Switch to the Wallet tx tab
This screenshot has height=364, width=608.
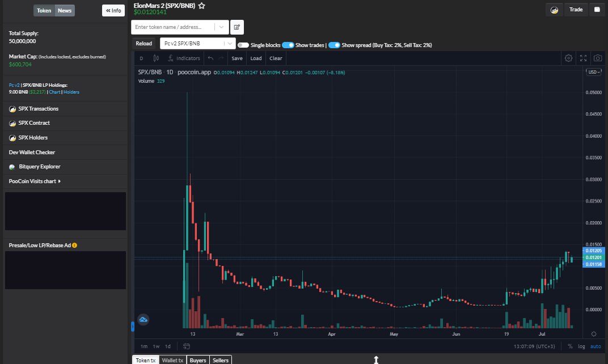(x=172, y=360)
